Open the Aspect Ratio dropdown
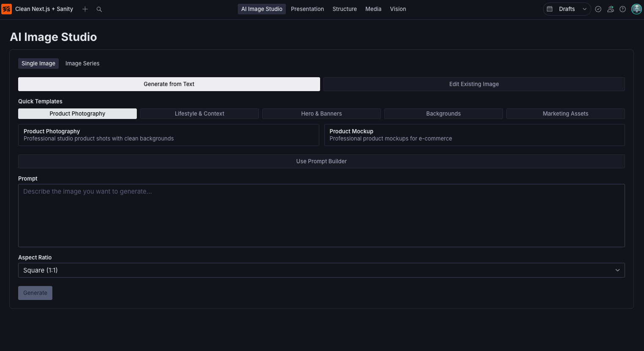This screenshot has width=644, height=351. pos(321,270)
